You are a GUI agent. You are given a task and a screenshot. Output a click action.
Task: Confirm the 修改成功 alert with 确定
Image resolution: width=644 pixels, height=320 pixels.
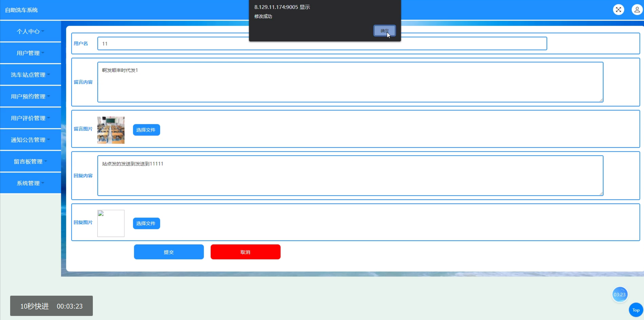click(384, 31)
